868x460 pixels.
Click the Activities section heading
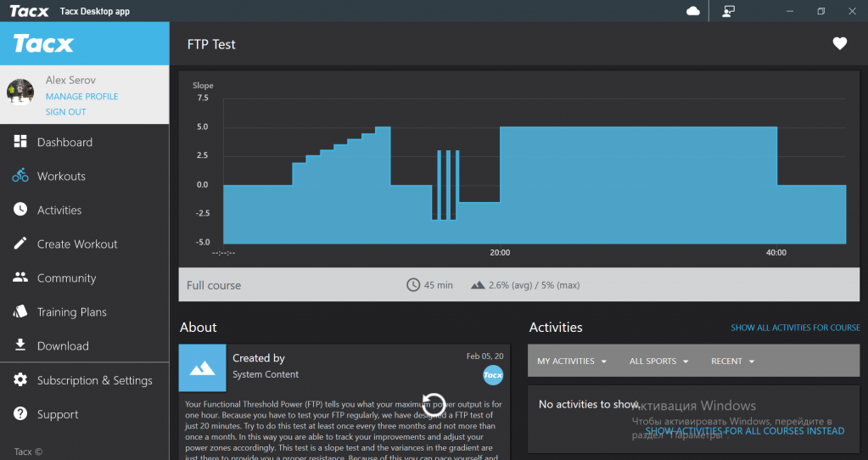(556, 327)
